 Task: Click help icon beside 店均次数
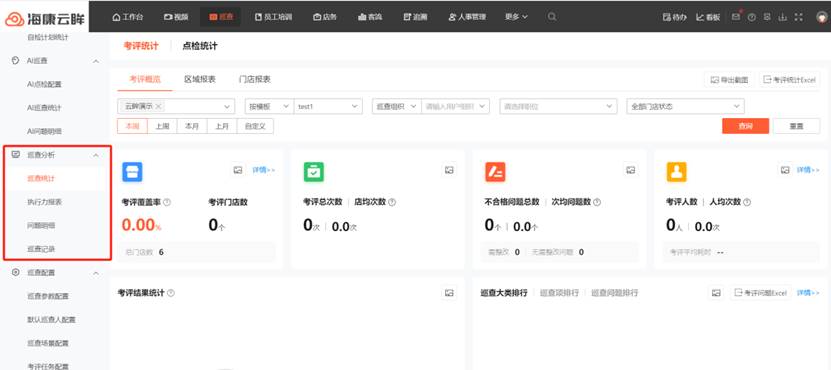pyautogui.click(x=392, y=202)
